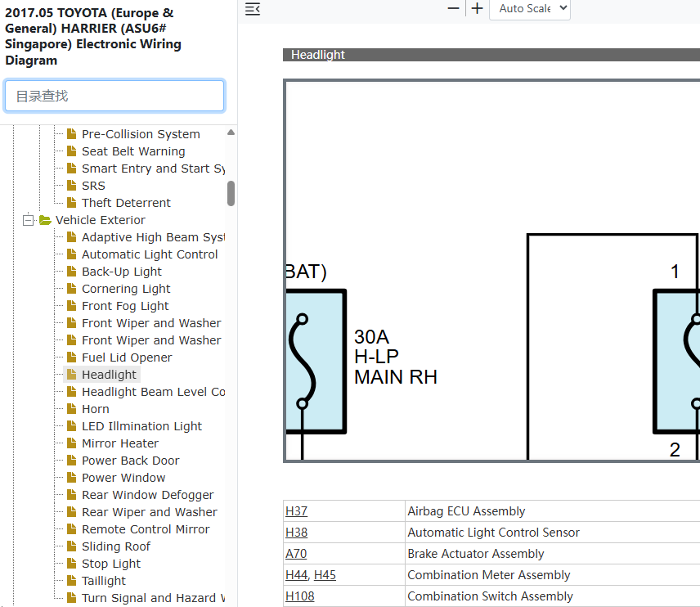Click the LED Illumination Light icon
The height and width of the screenshot is (607, 700).
click(71, 425)
